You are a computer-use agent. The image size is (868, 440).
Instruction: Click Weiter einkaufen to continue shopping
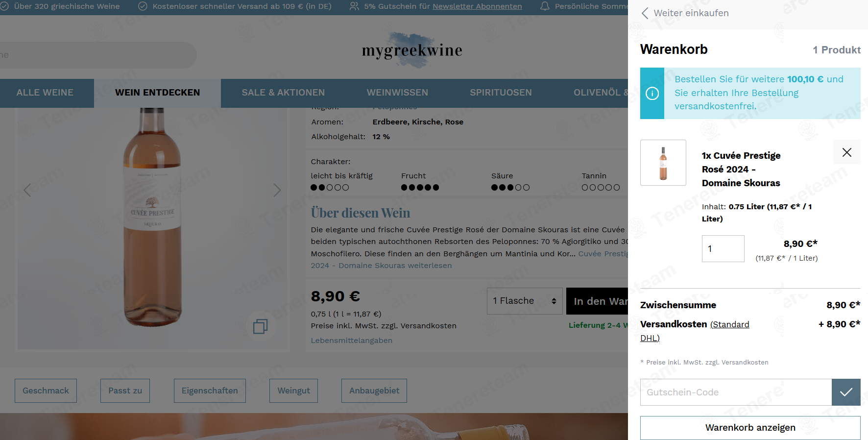pos(691,13)
